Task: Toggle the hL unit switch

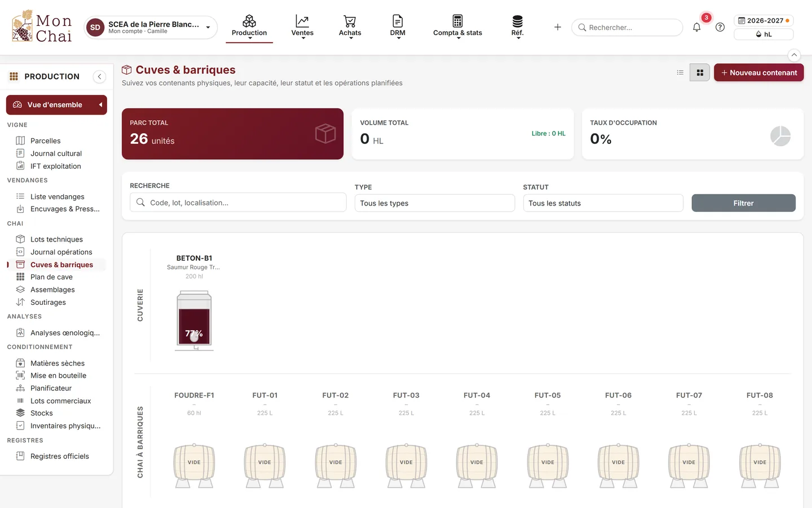Action: [764, 34]
